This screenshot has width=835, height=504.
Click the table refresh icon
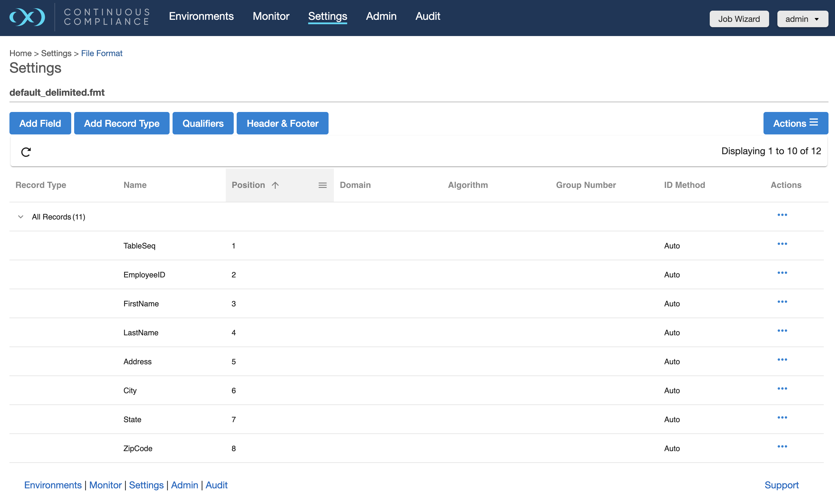click(26, 152)
